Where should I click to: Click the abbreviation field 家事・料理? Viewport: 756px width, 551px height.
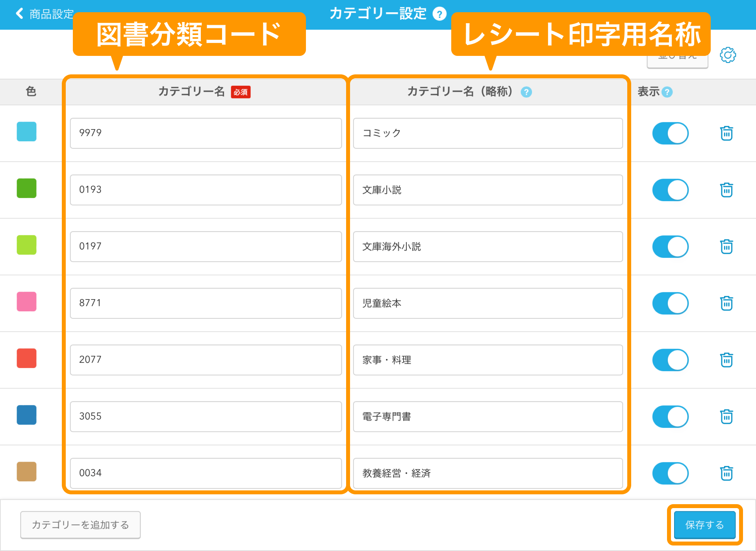click(x=488, y=360)
